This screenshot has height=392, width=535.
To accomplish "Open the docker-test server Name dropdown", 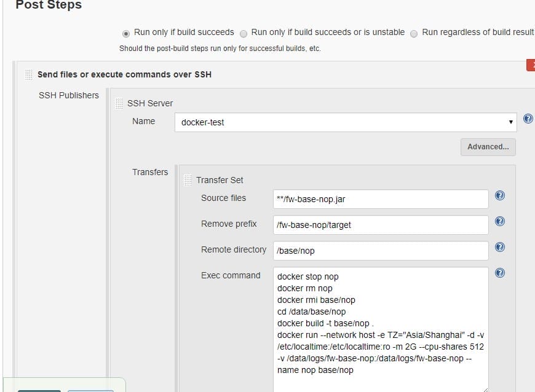I will (x=345, y=122).
